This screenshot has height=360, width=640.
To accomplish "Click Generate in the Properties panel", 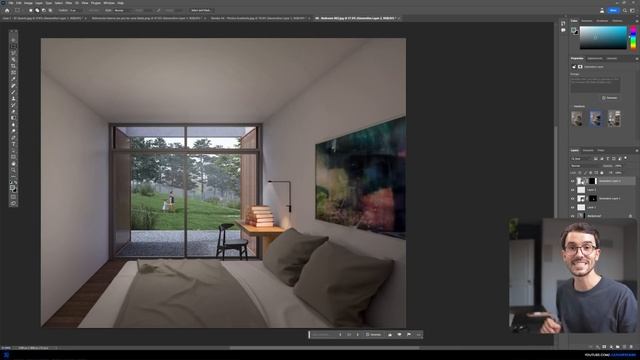I will coord(610,98).
